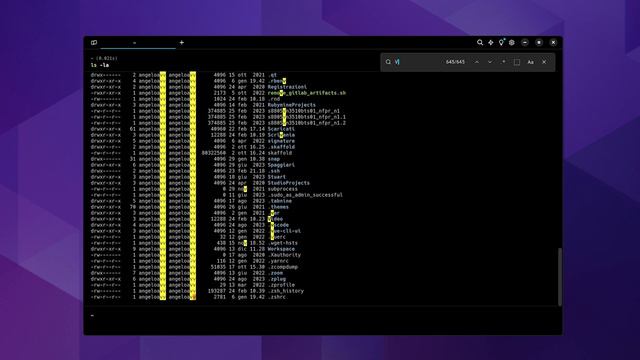Click the Stuart directory name

pyautogui.click(x=277, y=177)
